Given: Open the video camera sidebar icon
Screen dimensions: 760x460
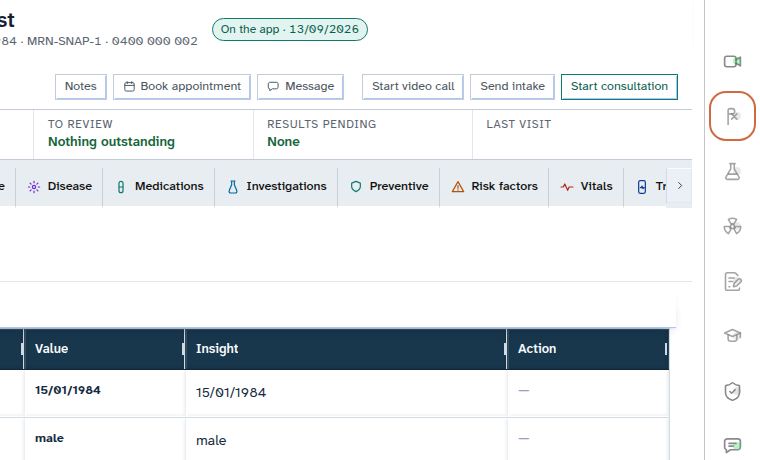Looking at the screenshot, I should (732, 62).
